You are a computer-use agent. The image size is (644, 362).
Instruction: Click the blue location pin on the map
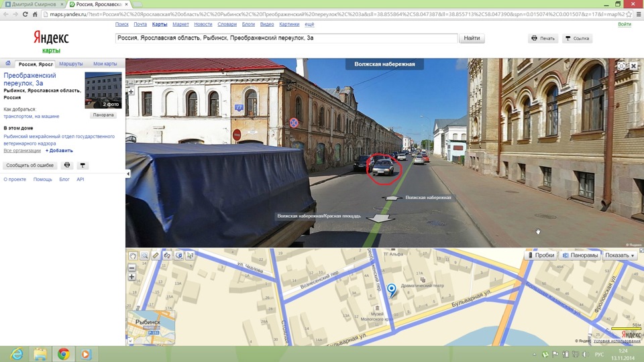tap(391, 290)
